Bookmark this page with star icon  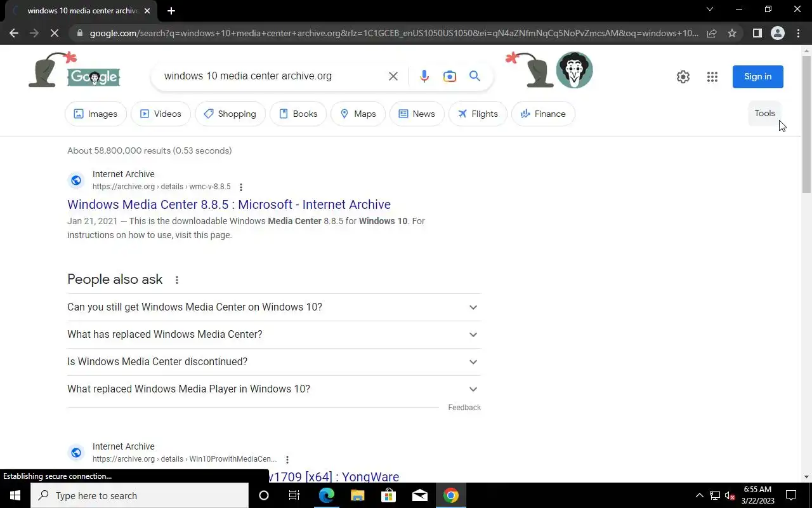point(732,33)
